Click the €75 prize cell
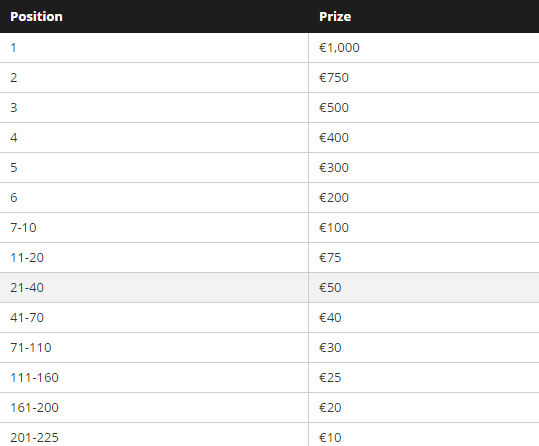539x446 pixels. (424, 258)
